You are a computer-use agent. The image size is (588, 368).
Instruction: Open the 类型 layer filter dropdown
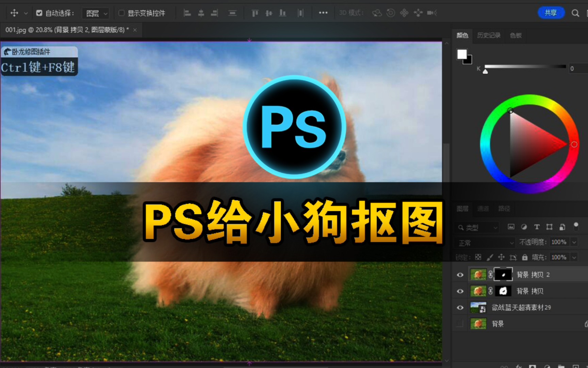477,227
